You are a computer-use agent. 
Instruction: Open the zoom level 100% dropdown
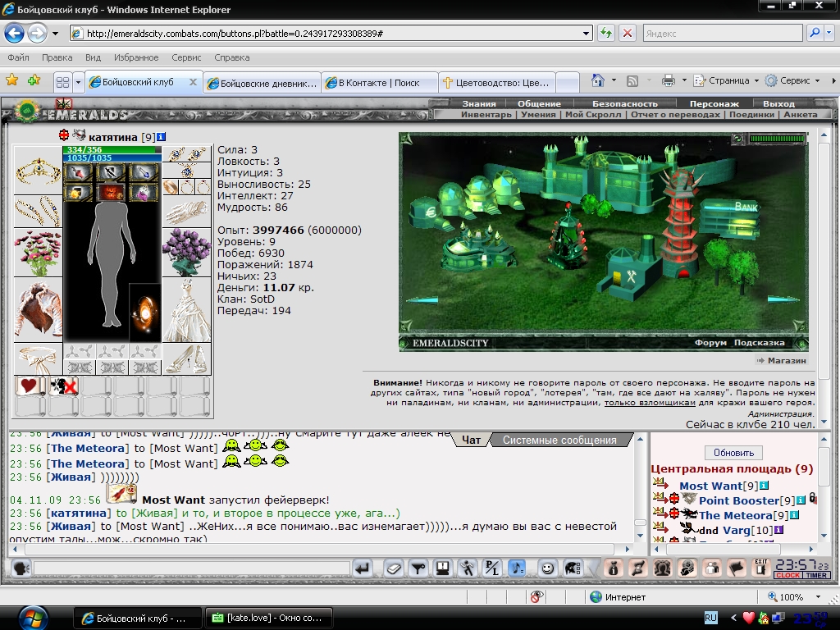click(x=818, y=597)
